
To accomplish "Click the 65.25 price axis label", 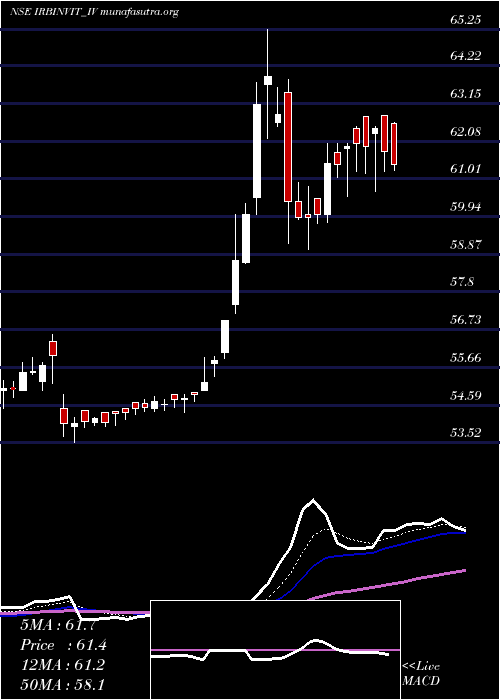I will point(466,19).
